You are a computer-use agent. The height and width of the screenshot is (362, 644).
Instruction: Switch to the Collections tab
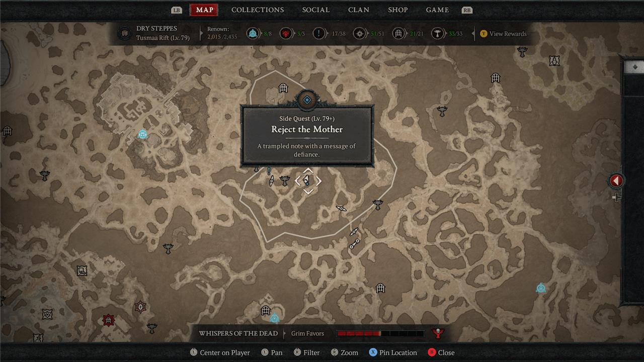tap(258, 10)
